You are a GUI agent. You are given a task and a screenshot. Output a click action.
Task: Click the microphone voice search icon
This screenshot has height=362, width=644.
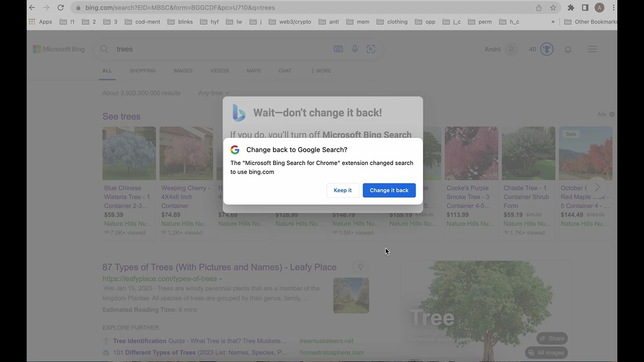pos(355,49)
